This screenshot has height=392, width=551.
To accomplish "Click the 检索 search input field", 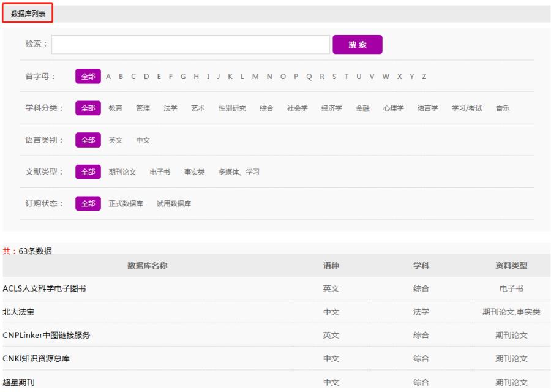I will pyautogui.click(x=190, y=45).
